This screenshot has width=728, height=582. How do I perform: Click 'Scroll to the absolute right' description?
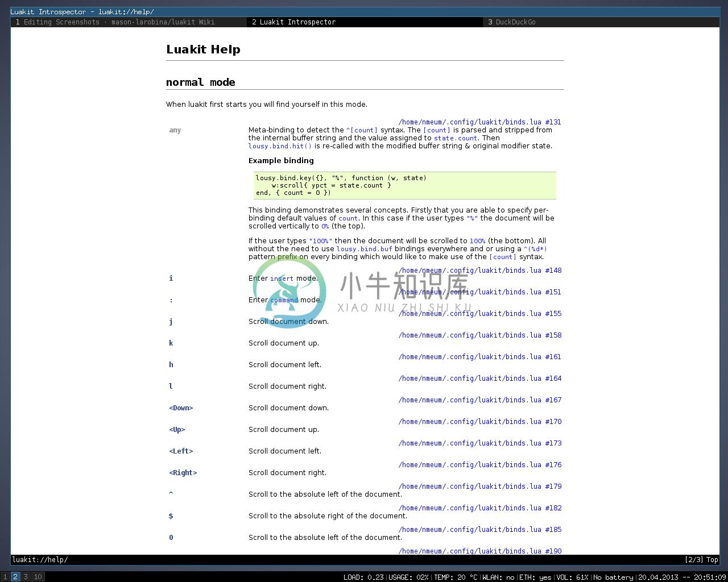point(328,516)
